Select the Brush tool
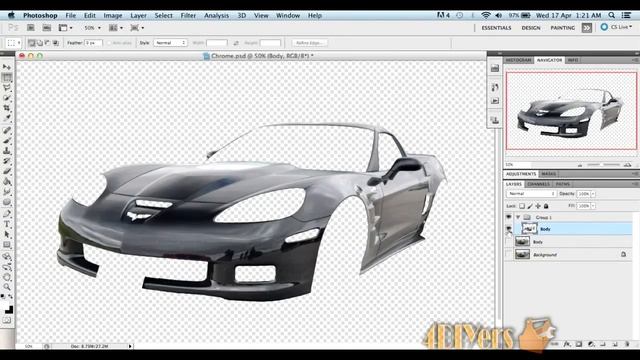 coord(7,141)
